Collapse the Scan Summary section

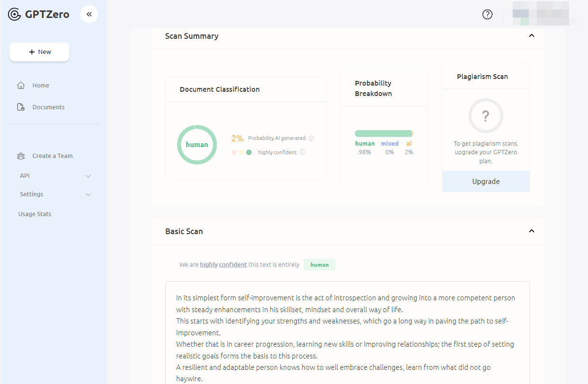[x=531, y=36]
